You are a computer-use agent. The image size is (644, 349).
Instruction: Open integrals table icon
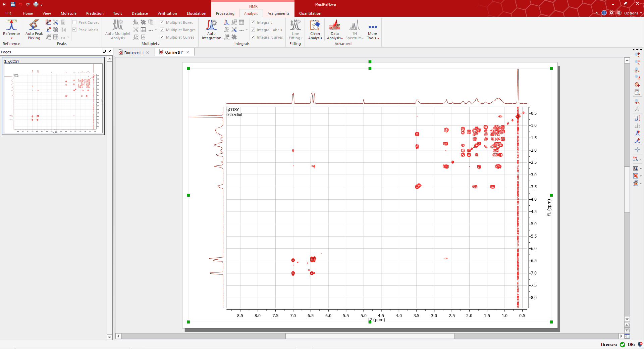pyautogui.click(x=241, y=22)
